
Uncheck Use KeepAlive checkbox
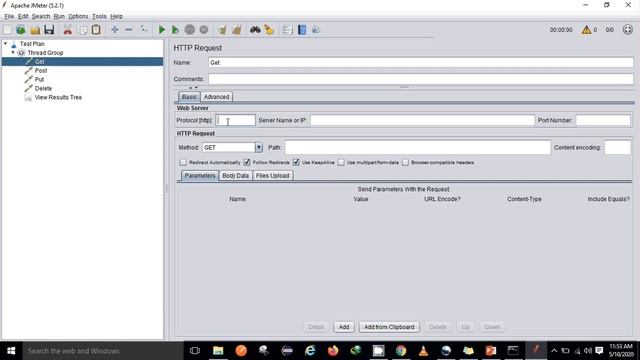pyautogui.click(x=296, y=162)
